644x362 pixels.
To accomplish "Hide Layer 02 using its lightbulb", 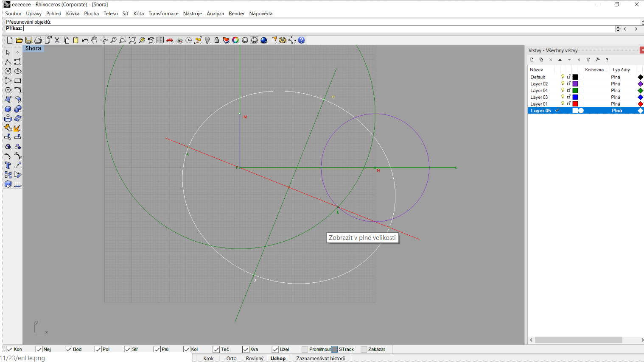I will click(x=563, y=84).
